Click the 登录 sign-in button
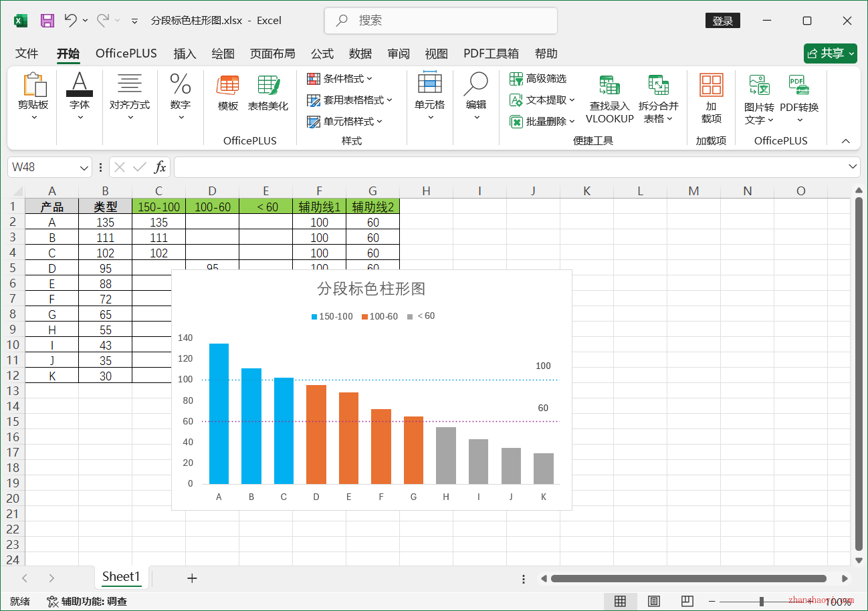Viewport: 868px width, 611px height. 722,20
